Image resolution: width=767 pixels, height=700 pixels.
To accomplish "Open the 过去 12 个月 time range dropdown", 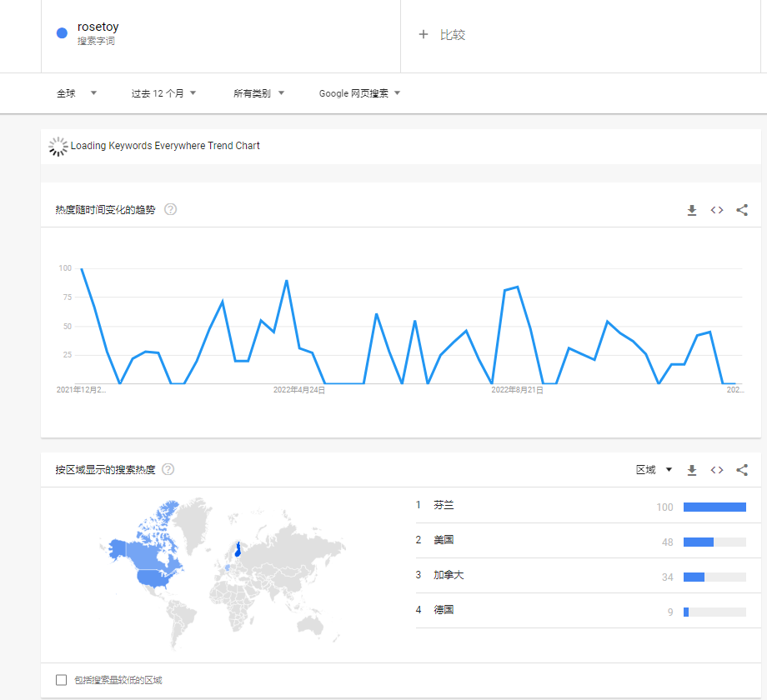I will [x=163, y=92].
